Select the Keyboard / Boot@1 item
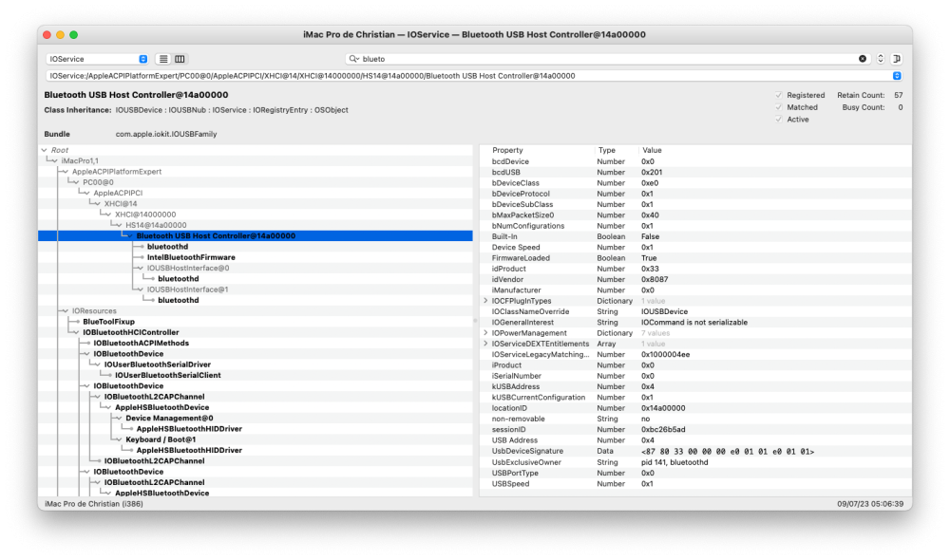The width and height of the screenshot is (950, 560). click(x=161, y=439)
